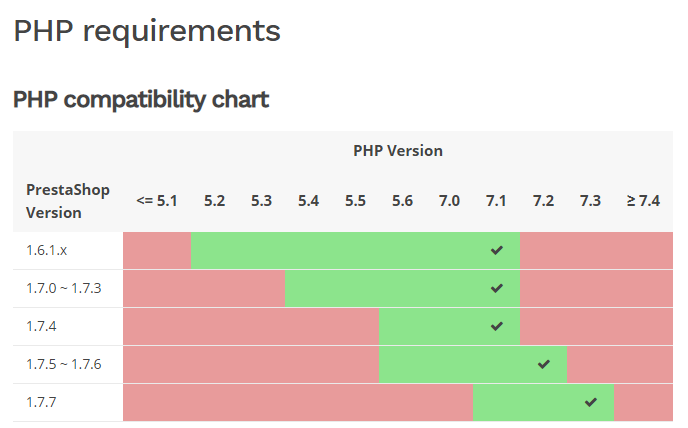Click the 1.7.7 row label

point(41,402)
